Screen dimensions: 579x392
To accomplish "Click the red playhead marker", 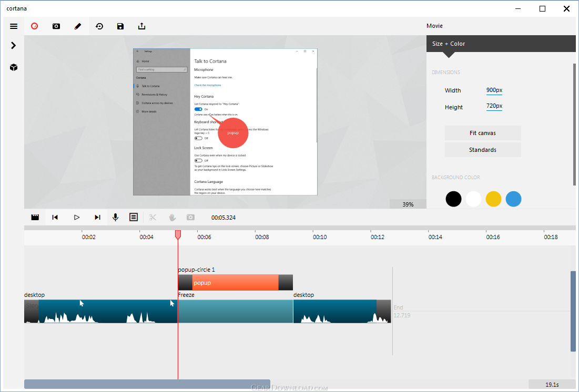I will pyautogui.click(x=178, y=234).
